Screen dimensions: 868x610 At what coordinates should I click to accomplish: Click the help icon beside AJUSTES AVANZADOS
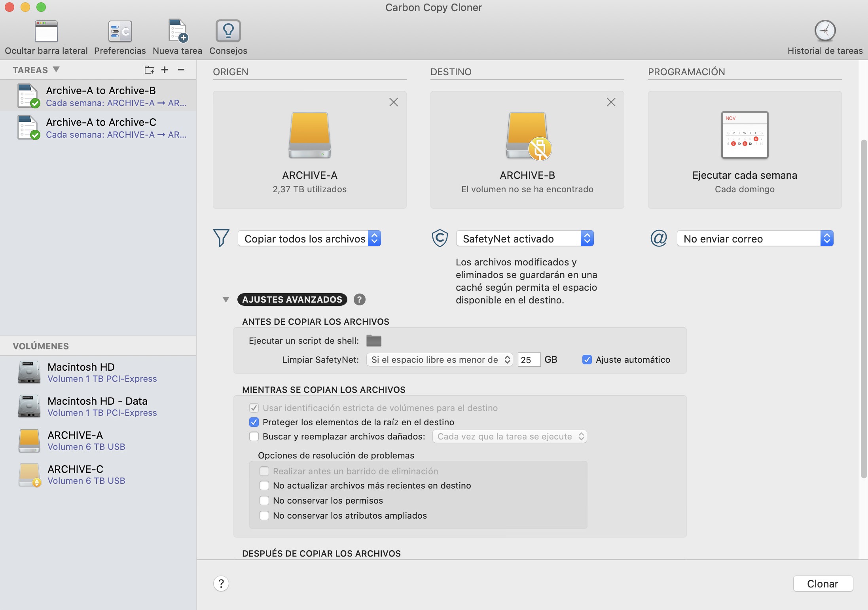coord(359,299)
